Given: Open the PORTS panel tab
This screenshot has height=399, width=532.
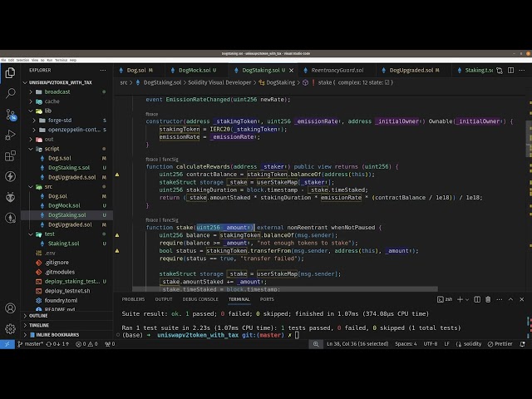Looking at the screenshot, I should click(267, 299).
